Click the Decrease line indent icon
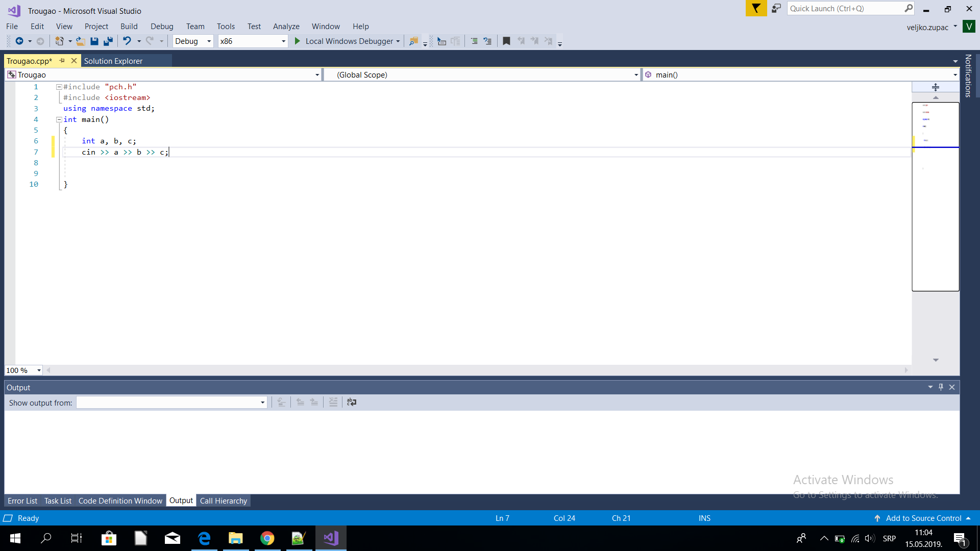Screen dimensions: 980x551 tap(474, 41)
